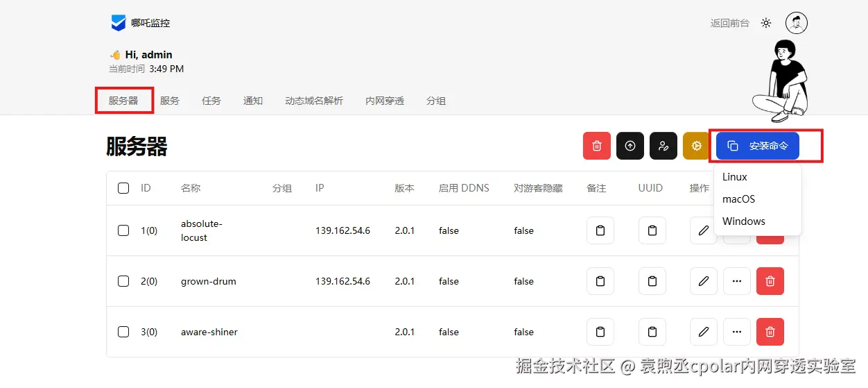
Task: Toggle the light/dark theme sun icon
Action: [766, 23]
